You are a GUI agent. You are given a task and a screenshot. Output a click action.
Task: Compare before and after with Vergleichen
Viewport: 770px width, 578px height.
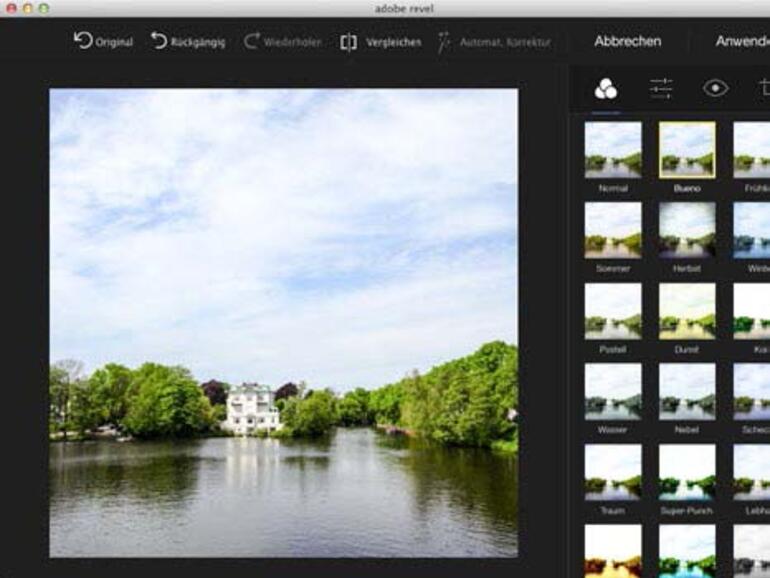pyautogui.click(x=381, y=42)
